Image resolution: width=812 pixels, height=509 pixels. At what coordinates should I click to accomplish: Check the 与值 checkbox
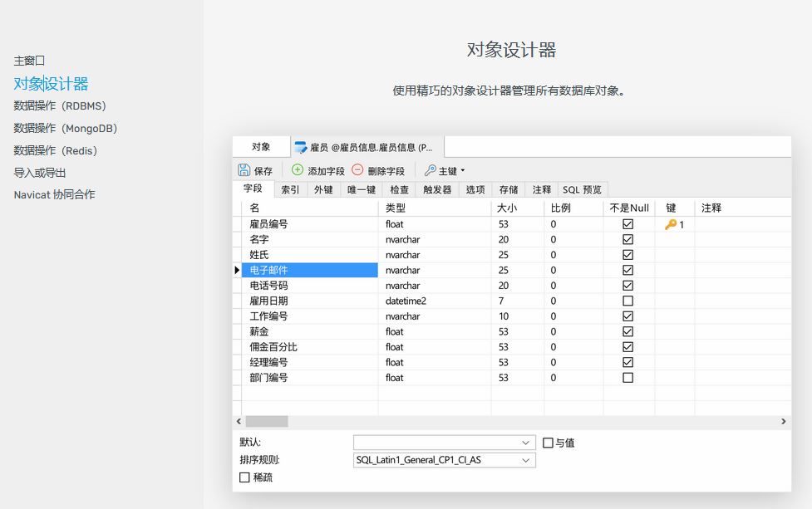pos(548,443)
